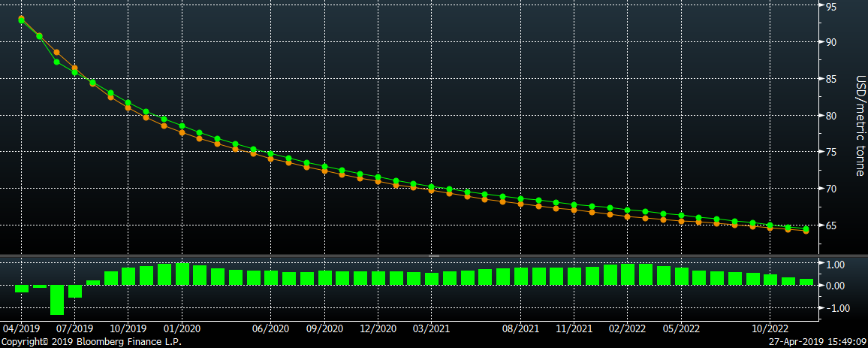Screen dimensions: 868x348
Task: Click the third green data point from the left
Action: coord(57,62)
